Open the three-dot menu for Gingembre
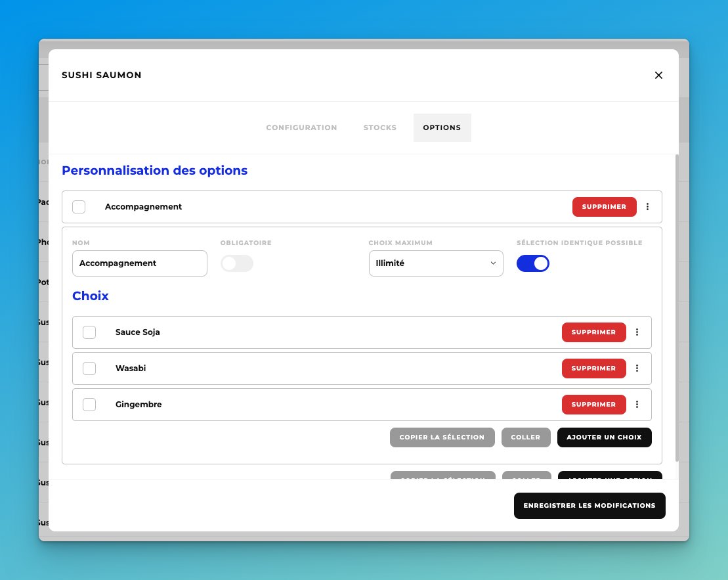Viewport: 728px width, 580px height. (637, 405)
